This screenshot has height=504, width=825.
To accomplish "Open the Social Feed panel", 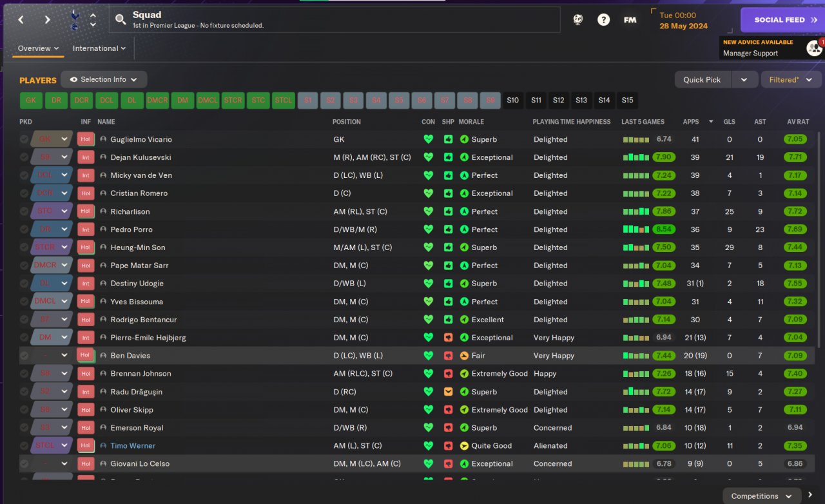I will [782, 20].
